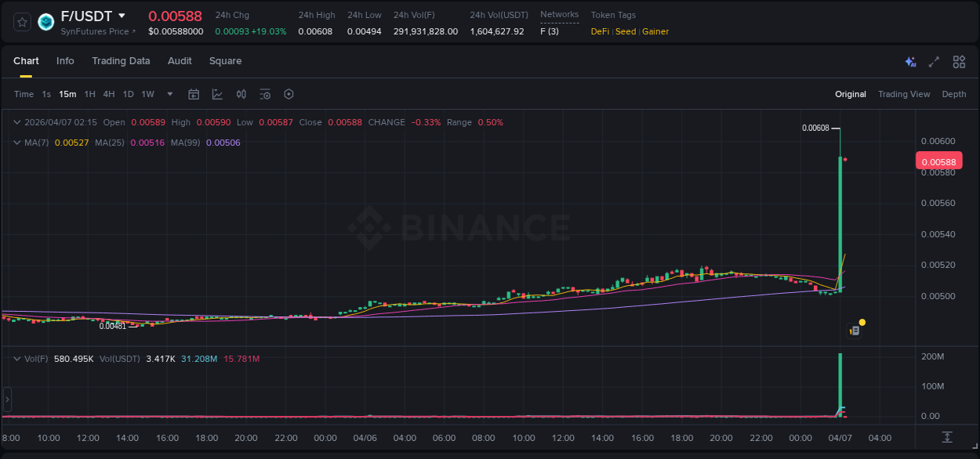Click the Depth view option
The height and width of the screenshot is (459, 980).
[x=954, y=94]
